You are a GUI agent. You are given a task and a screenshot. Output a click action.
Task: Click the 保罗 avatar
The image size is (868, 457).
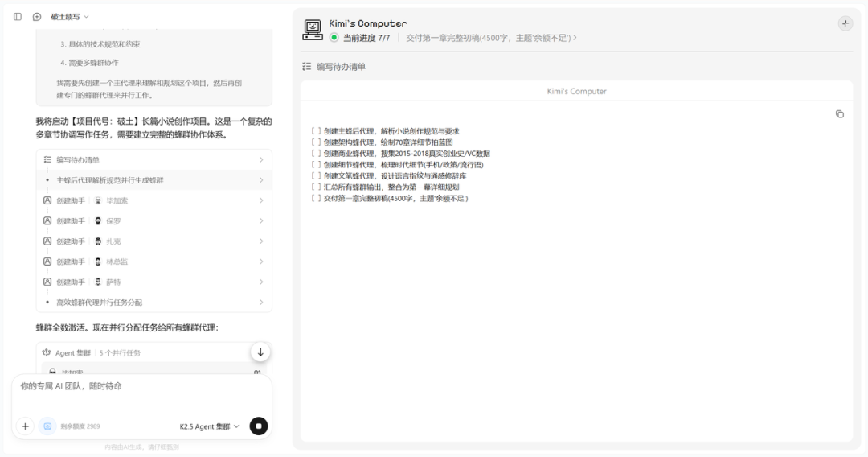pyautogui.click(x=98, y=220)
